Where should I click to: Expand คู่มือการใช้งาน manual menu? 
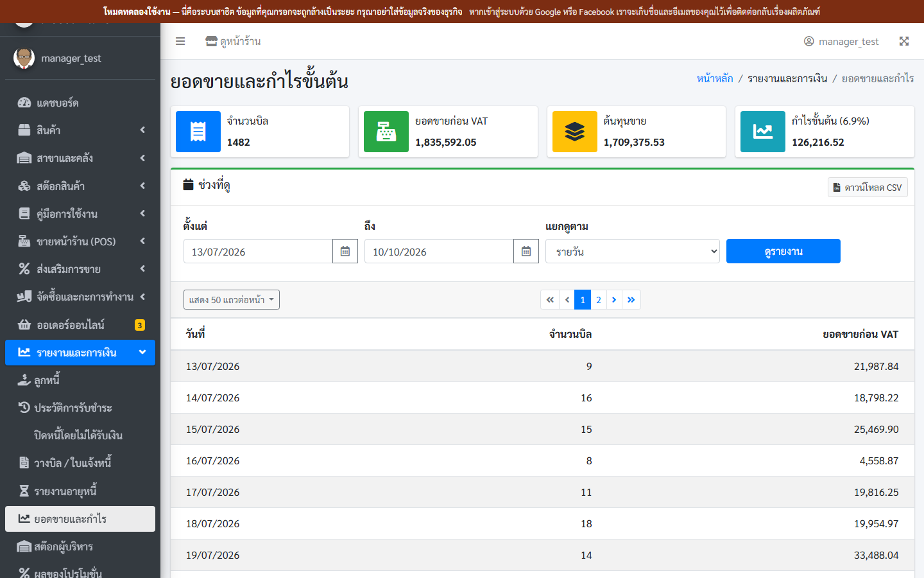coord(80,214)
